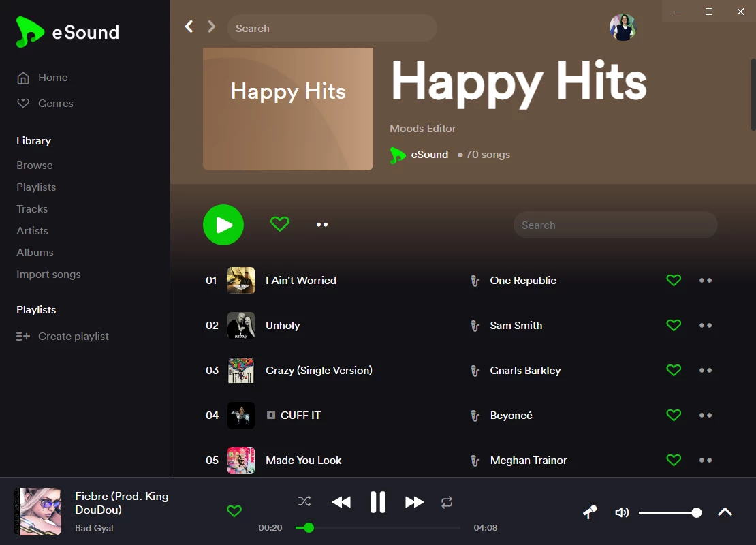Viewport: 756px width, 545px height.
Task: Open the Meghan Trainor artist link
Action: [x=529, y=461]
